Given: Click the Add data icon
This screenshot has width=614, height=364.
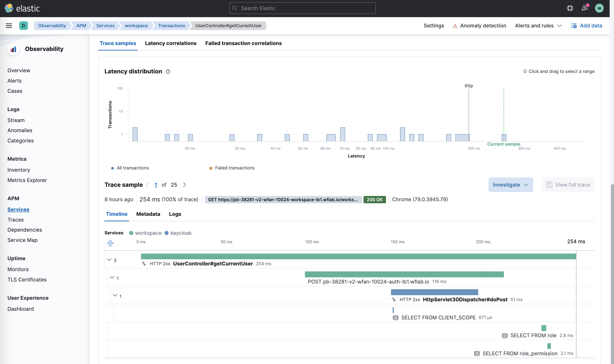Looking at the screenshot, I should 574,26.
